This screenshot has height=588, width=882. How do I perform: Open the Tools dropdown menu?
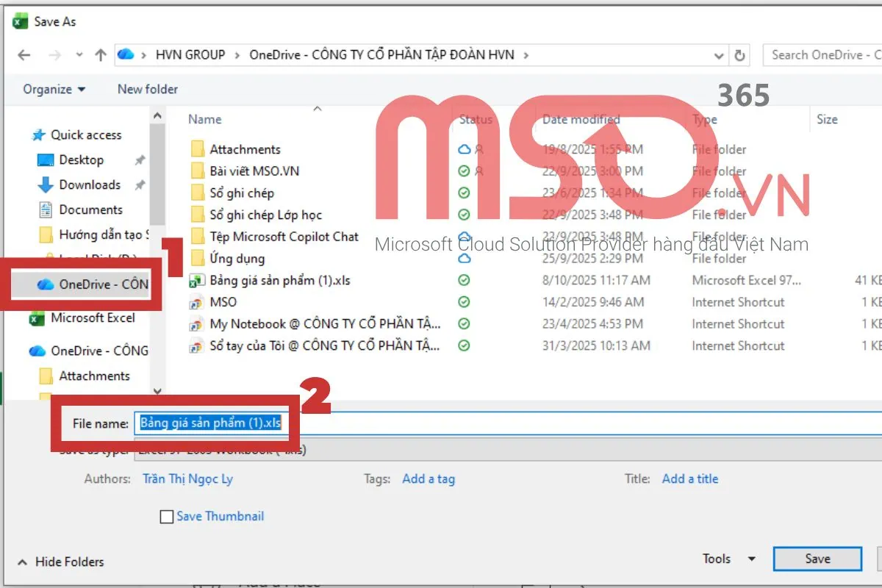(728, 559)
